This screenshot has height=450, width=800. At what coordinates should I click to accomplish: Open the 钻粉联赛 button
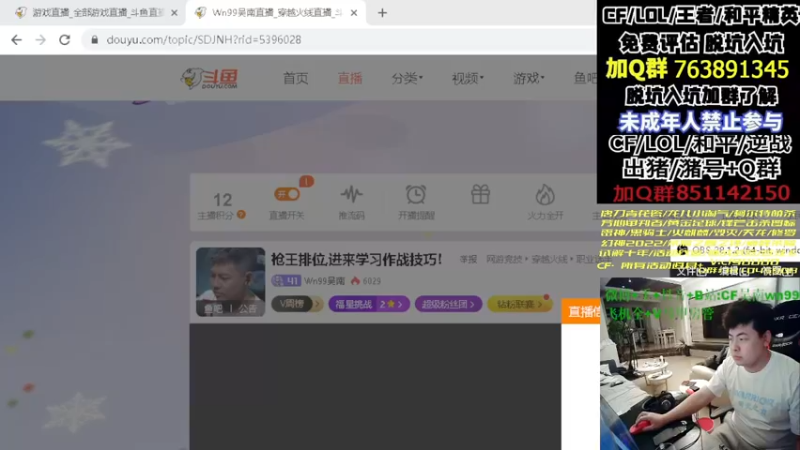pyautogui.click(x=519, y=304)
